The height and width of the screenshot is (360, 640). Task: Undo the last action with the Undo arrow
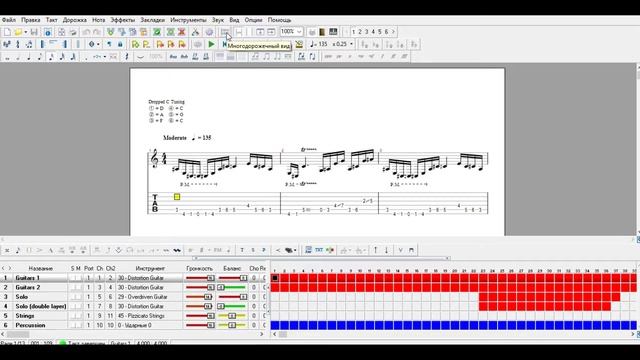(86, 32)
